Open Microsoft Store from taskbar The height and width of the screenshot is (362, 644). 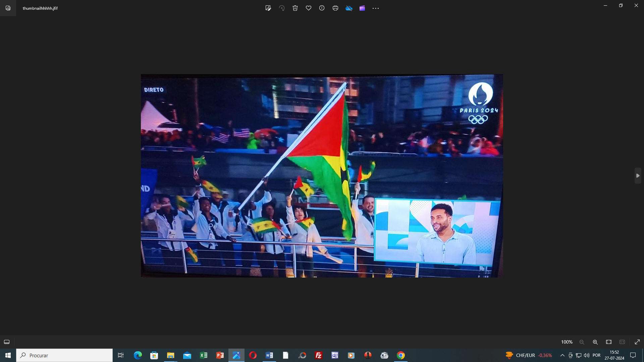[x=154, y=355]
